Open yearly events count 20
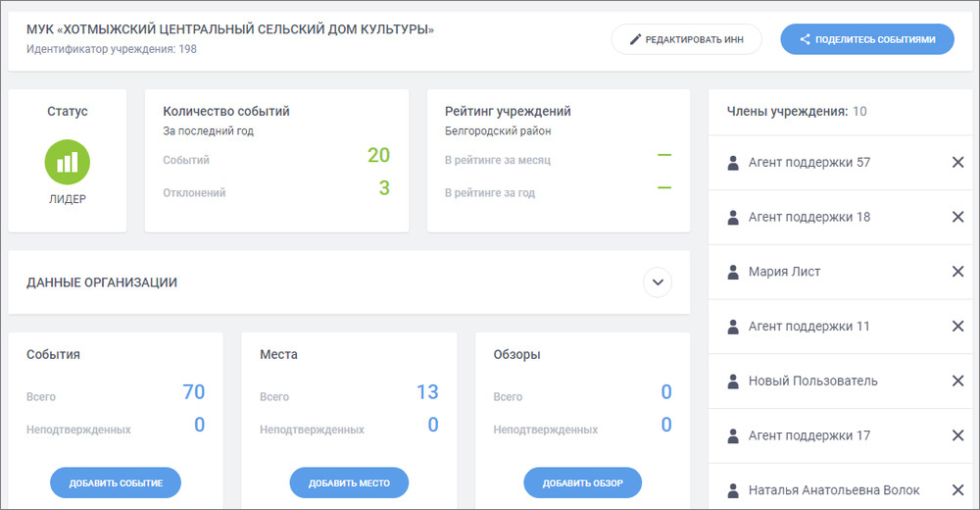Image resolution: width=980 pixels, height=510 pixels. (378, 155)
